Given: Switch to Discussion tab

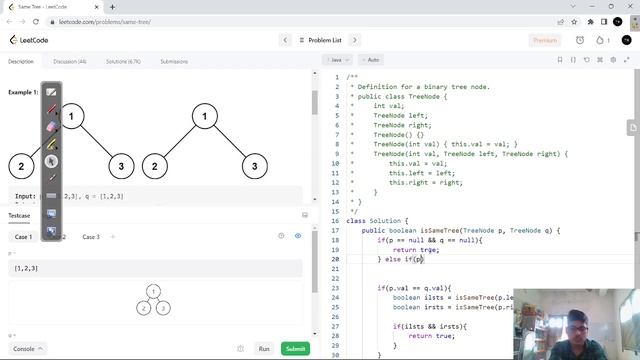Looking at the screenshot, I should coord(70,62).
